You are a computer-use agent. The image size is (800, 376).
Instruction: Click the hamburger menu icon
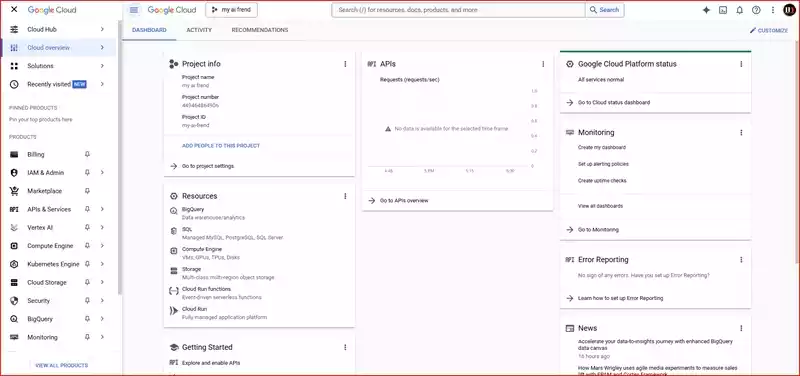click(134, 10)
